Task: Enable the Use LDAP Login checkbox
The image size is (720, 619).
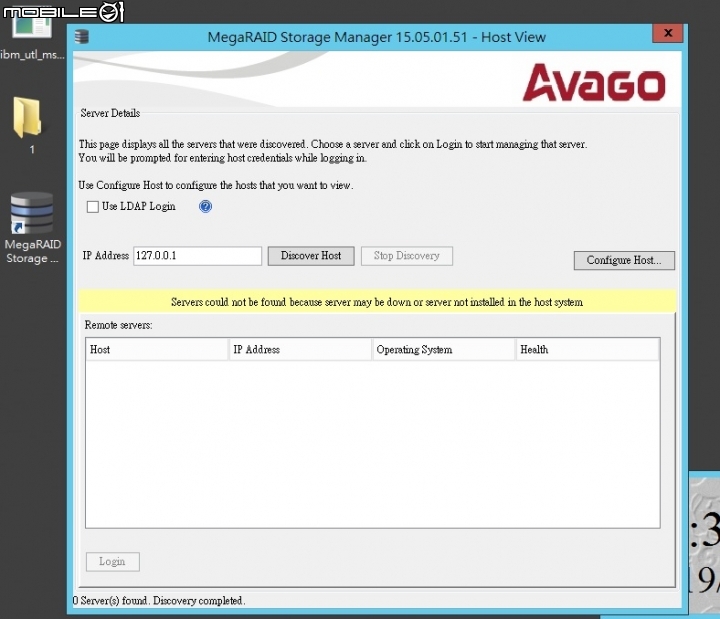Action: [93, 207]
